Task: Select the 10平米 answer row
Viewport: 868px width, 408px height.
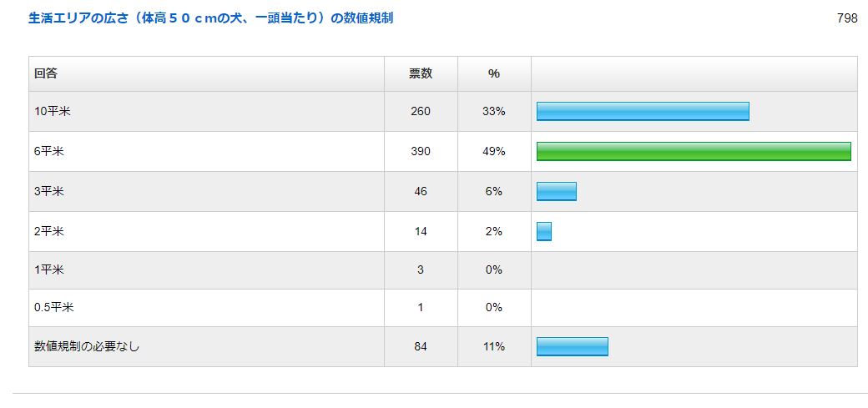Action: pos(52,111)
